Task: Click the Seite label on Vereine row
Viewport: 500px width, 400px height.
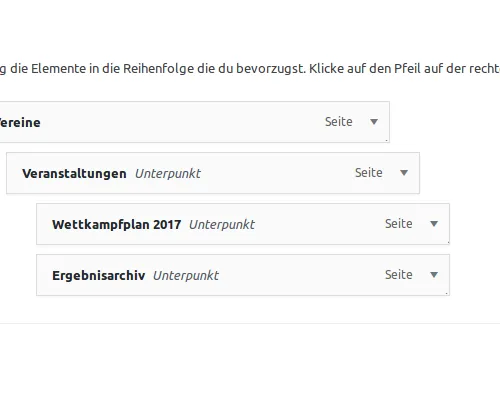Action: [x=339, y=122]
